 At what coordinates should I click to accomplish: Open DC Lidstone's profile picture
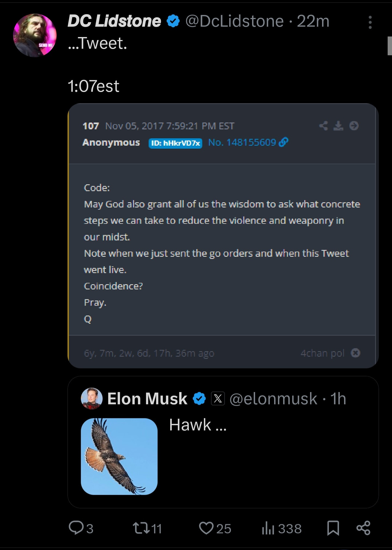35,35
